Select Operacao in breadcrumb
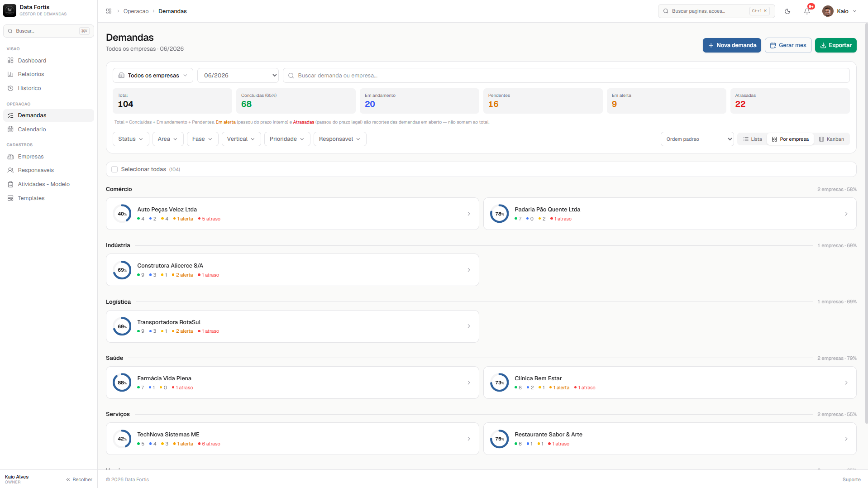The height and width of the screenshot is (488, 868). tap(136, 11)
